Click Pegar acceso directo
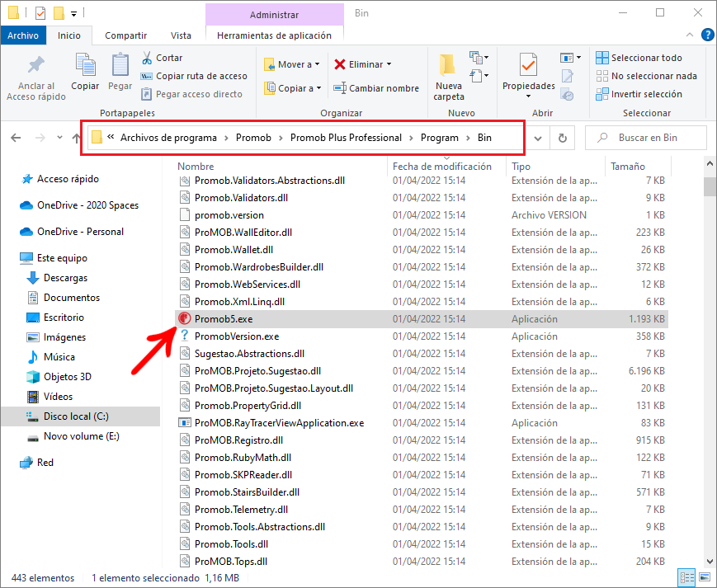Viewport: 717px width, 588px height. click(192, 94)
